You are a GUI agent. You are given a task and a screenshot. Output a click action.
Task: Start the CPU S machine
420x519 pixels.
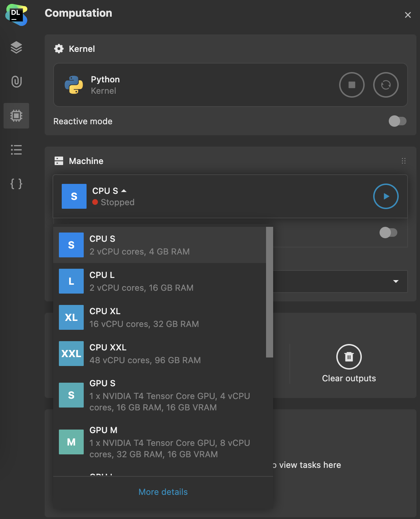point(386,196)
